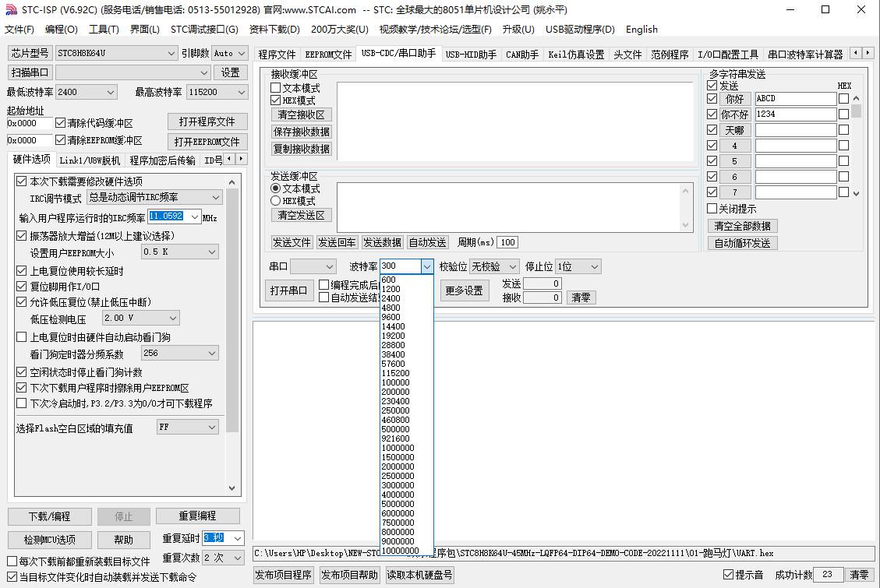This screenshot has width=880, height=588.
Task: Open the 文件(F) menu
Action: coord(19,29)
